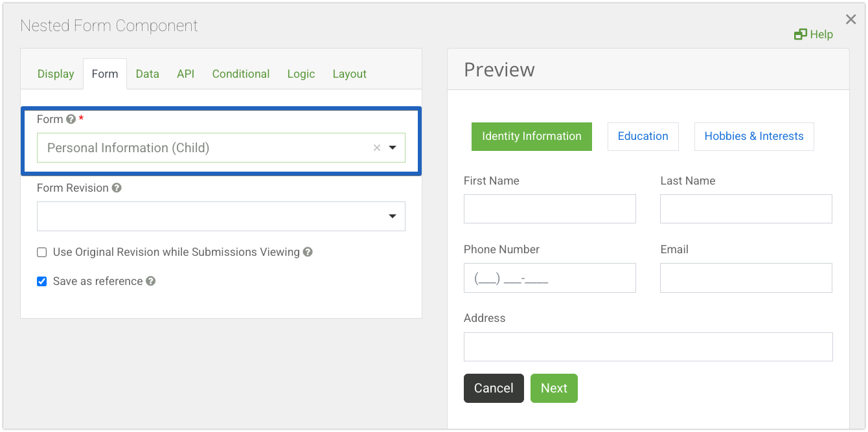This screenshot has height=432, width=868.
Task: Select the Hobbies & Interests page button
Action: (753, 136)
